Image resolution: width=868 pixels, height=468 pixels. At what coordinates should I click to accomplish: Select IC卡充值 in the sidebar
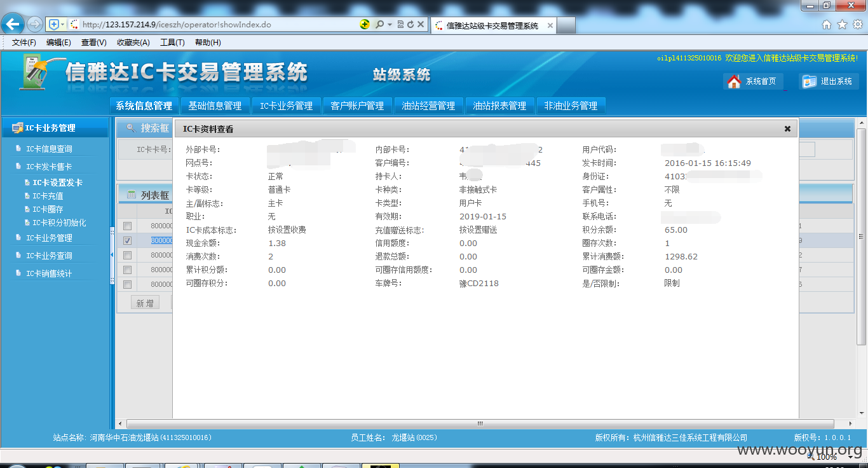[48, 196]
